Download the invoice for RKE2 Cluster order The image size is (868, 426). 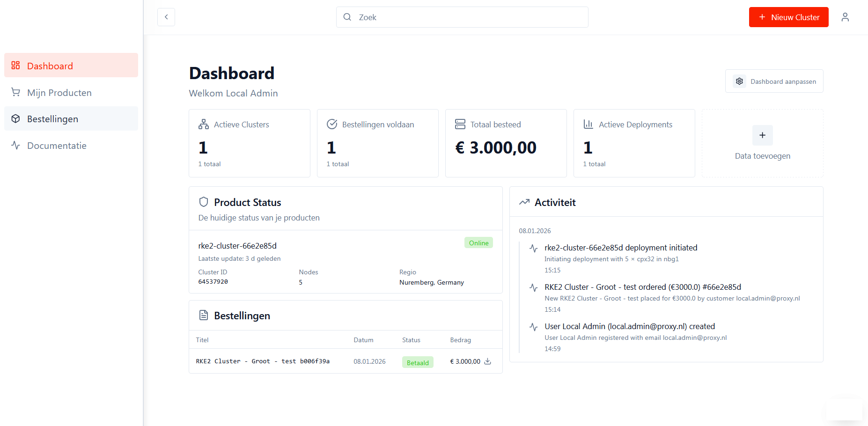coord(488,361)
